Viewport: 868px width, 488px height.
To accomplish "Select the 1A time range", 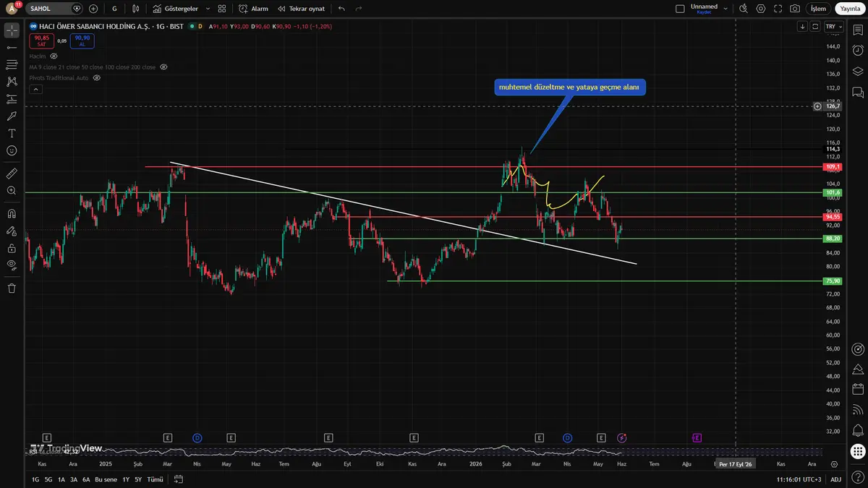I will coord(61,479).
